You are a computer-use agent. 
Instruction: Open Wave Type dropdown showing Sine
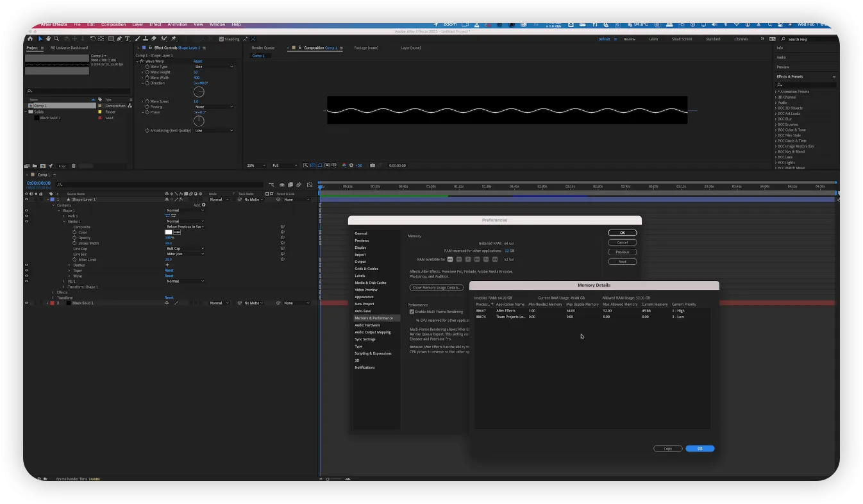[214, 67]
